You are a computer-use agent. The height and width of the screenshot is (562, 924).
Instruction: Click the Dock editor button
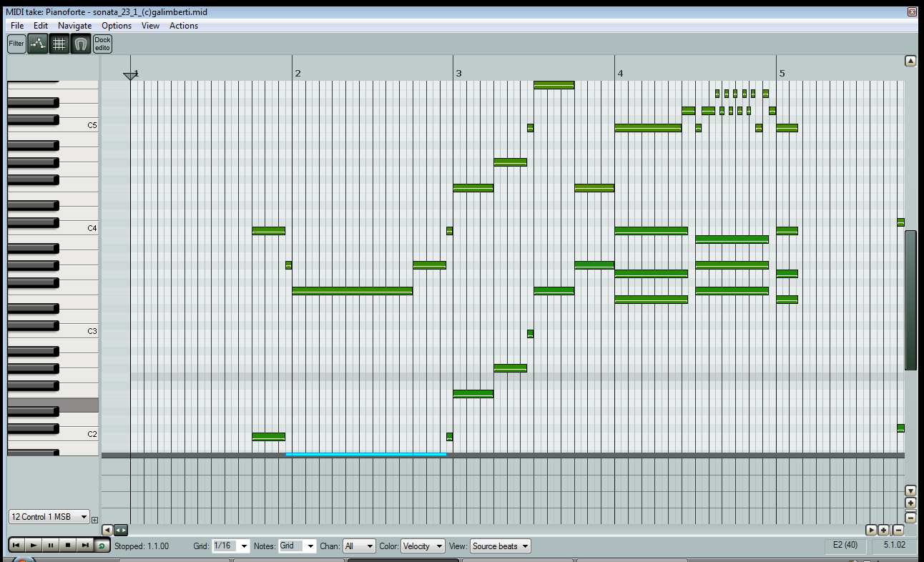coord(102,44)
